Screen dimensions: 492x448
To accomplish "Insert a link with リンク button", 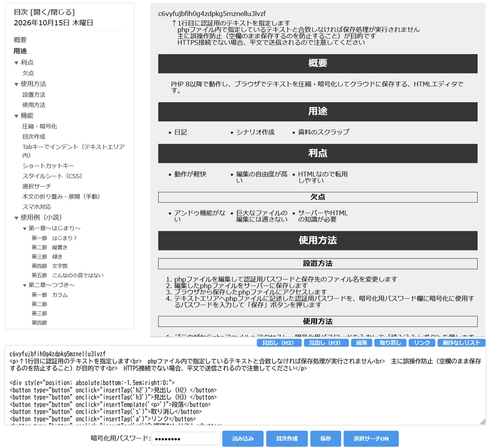I will pyautogui.click(x=422, y=343).
